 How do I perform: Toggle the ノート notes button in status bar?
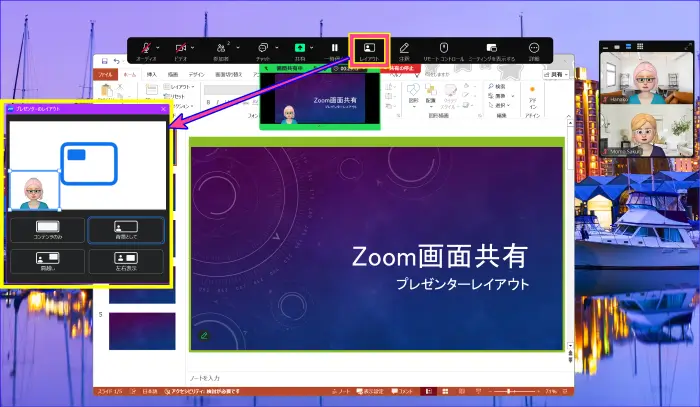click(342, 391)
